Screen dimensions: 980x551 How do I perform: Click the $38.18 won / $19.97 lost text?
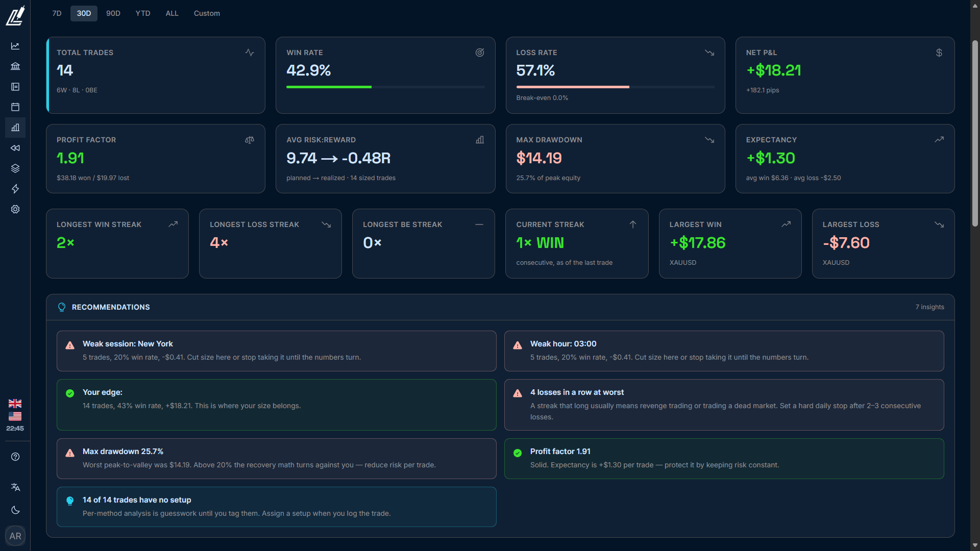click(x=93, y=178)
